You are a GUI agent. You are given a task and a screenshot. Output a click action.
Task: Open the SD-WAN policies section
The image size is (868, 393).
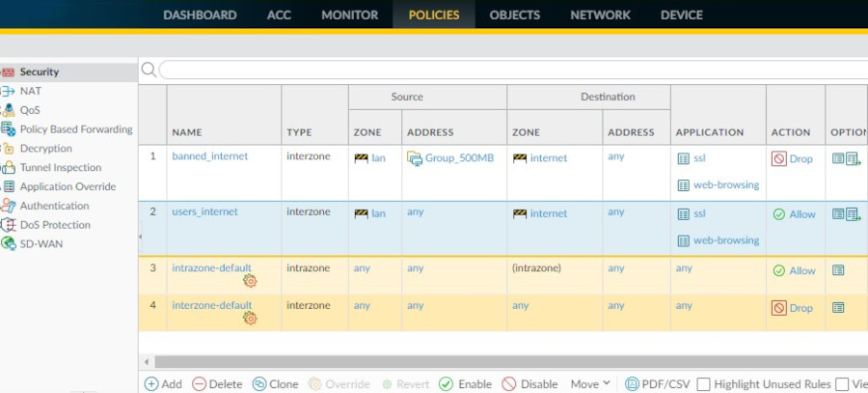coord(41,244)
